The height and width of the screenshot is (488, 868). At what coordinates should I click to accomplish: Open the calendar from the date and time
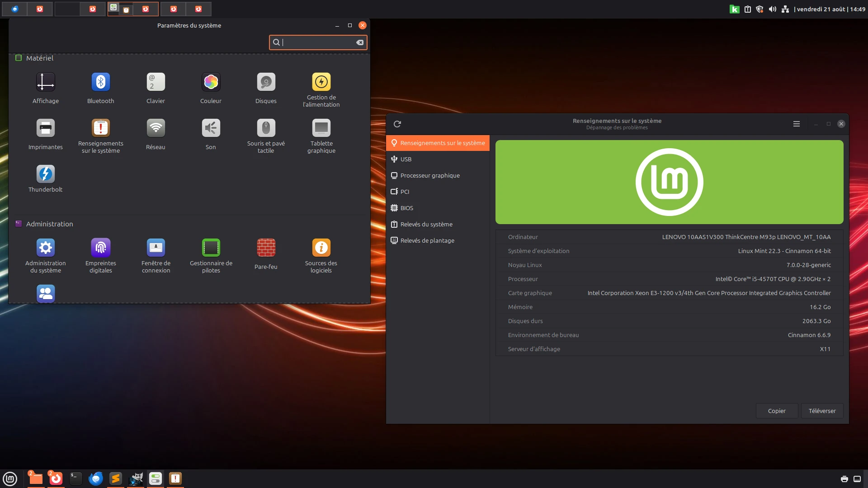(830, 9)
